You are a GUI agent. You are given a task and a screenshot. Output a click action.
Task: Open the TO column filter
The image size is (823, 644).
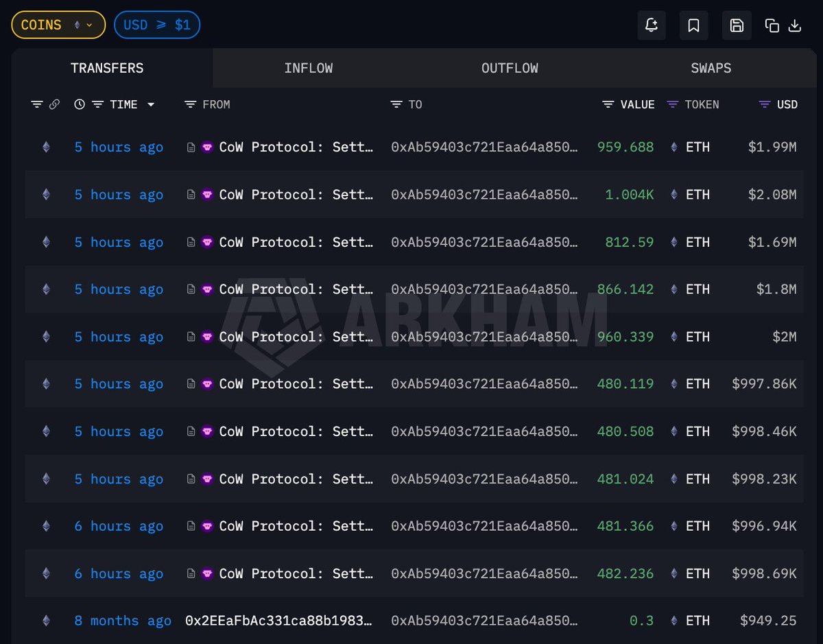pos(396,104)
